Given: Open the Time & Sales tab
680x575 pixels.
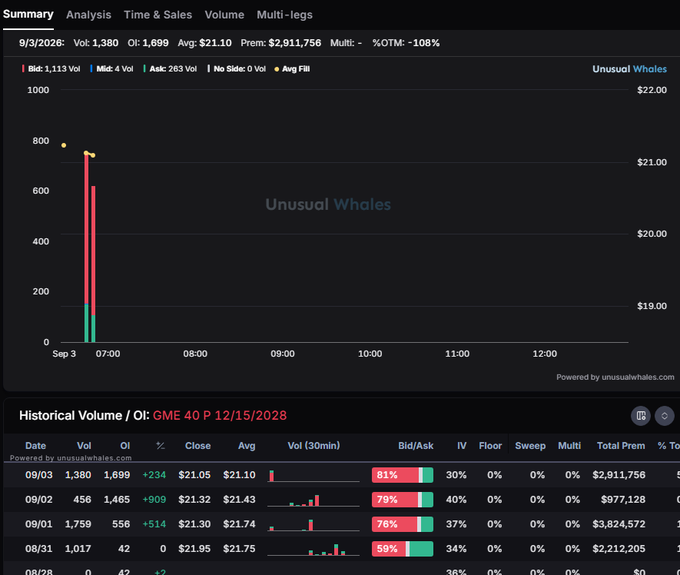Looking at the screenshot, I should tap(158, 15).
